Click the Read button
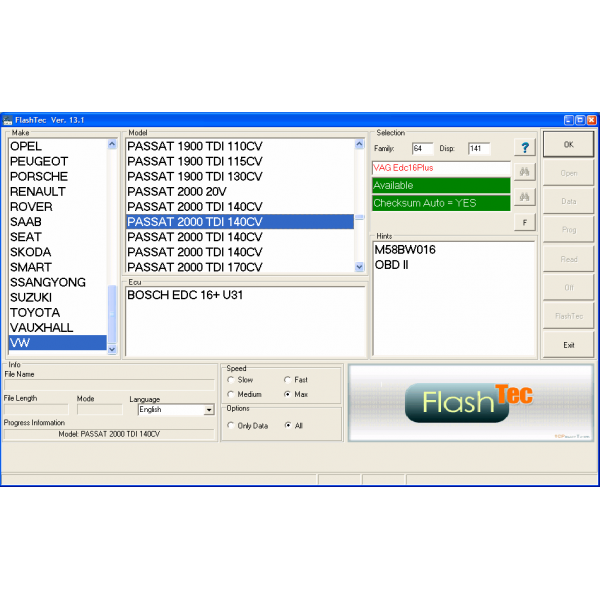 point(568,259)
